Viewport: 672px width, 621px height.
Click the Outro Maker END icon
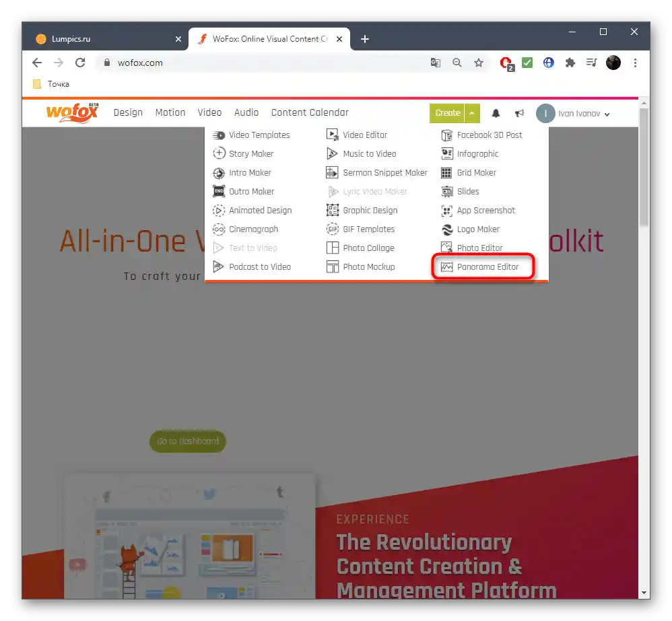pyautogui.click(x=219, y=191)
